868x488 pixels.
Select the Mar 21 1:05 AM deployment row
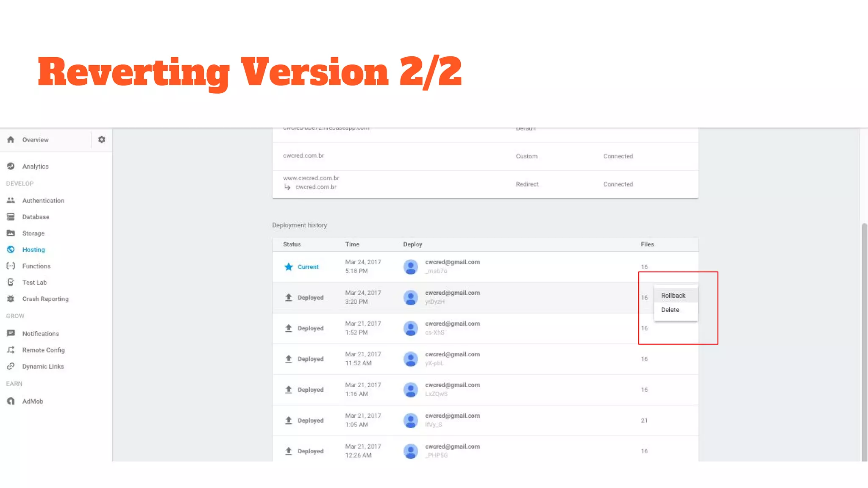click(485, 421)
